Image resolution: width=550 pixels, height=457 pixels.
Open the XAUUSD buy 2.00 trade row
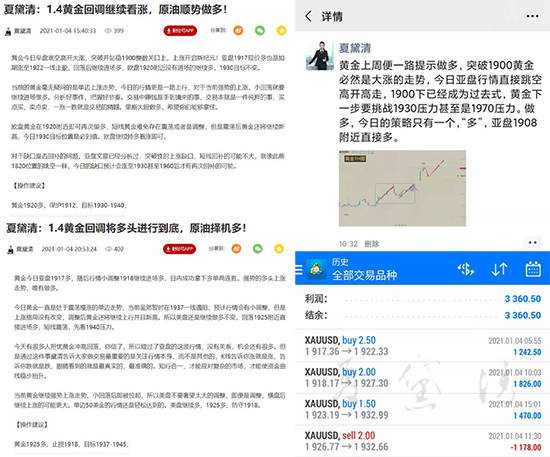point(423,378)
